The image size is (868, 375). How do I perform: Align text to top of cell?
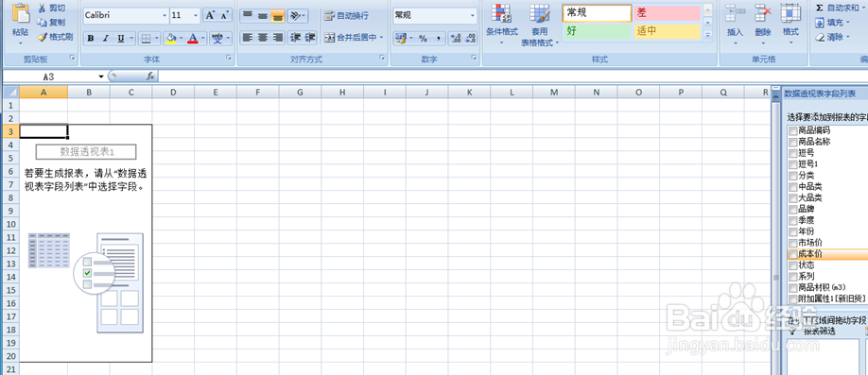tap(248, 15)
